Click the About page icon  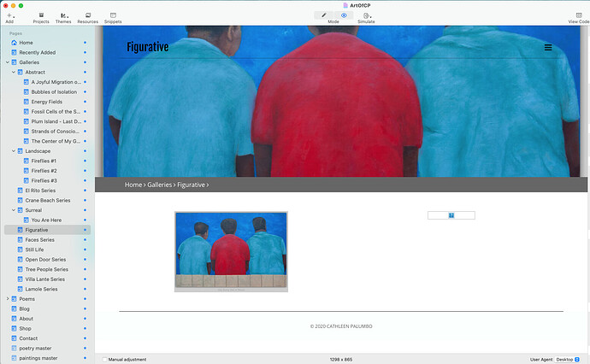14,319
